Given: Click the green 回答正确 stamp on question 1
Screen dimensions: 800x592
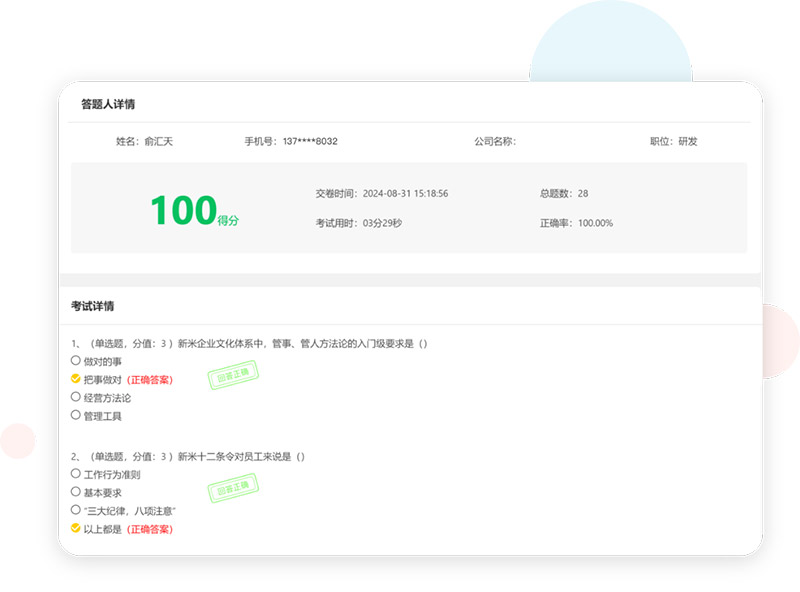Looking at the screenshot, I should (233, 377).
